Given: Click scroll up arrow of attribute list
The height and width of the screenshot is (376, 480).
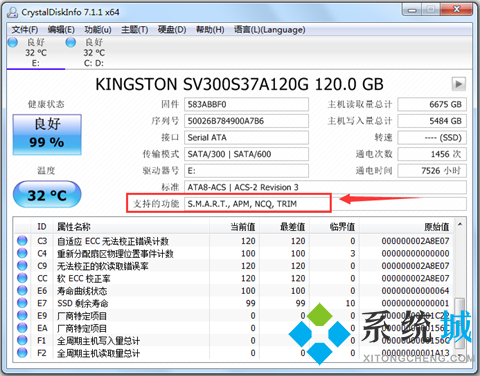Looking at the screenshot, I should point(460,225).
